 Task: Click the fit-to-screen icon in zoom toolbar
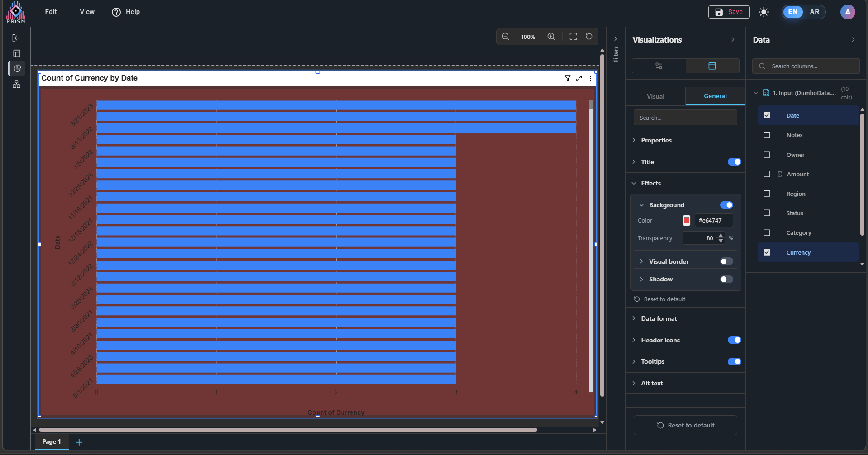(573, 37)
